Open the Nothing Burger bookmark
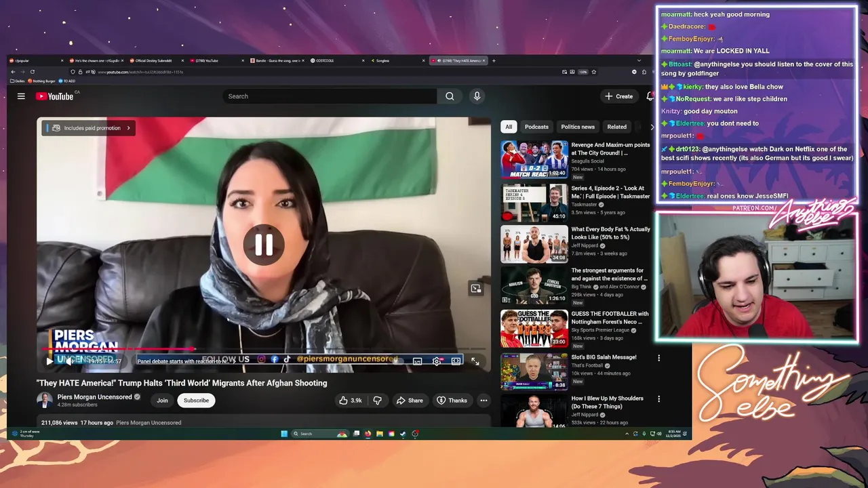The height and width of the screenshot is (488, 868). 42,81
